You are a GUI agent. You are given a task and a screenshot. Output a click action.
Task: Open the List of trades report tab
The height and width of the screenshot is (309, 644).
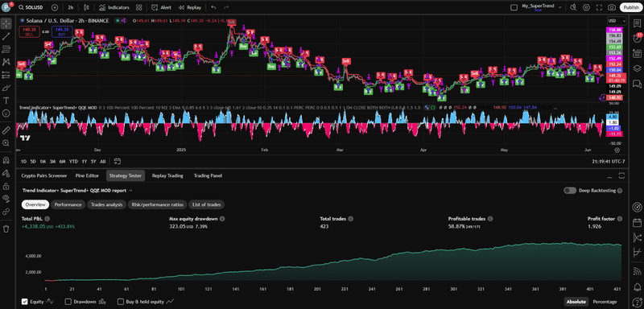[x=207, y=204]
